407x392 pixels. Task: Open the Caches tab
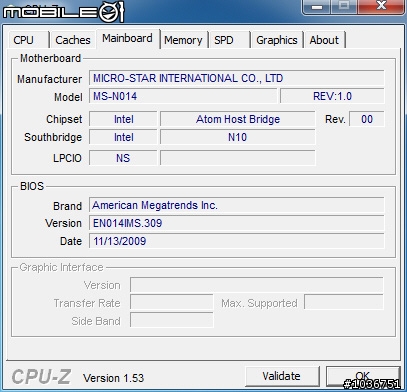click(73, 40)
